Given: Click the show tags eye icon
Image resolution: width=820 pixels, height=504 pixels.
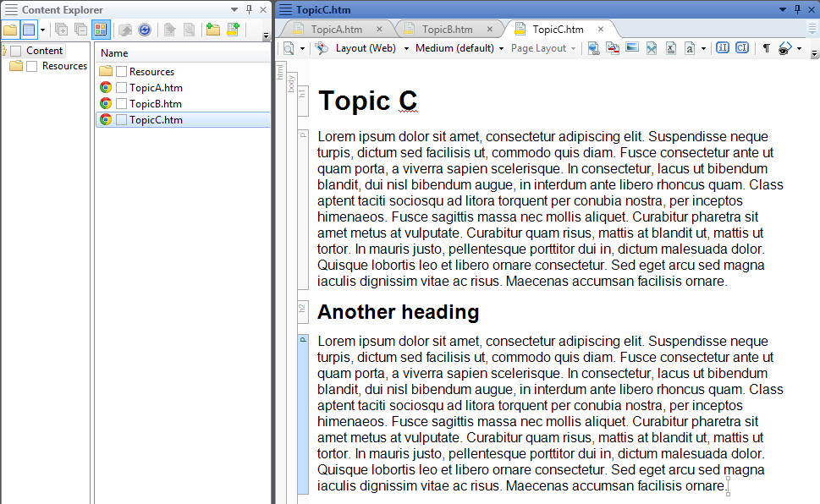Looking at the screenshot, I should click(x=784, y=48).
